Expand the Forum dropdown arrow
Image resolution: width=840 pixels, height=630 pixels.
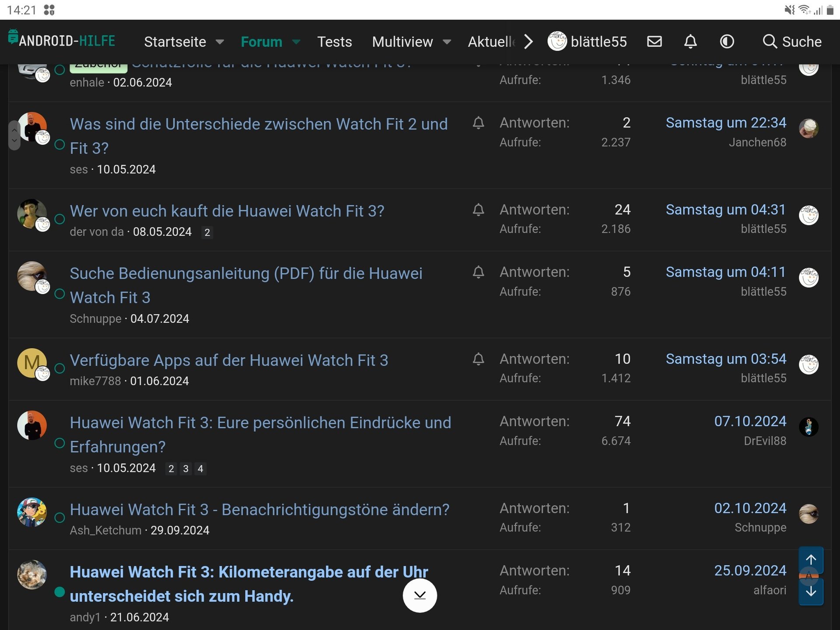point(296,42)
